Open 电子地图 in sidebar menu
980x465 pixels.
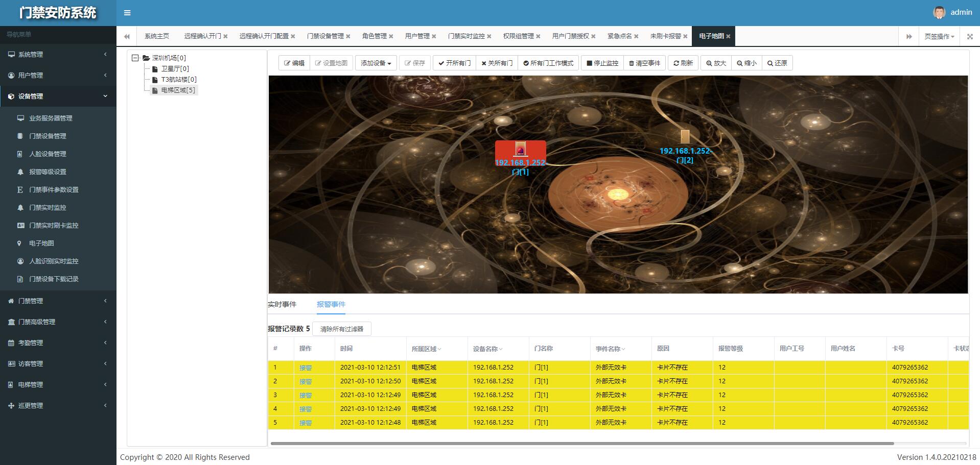coord(41,243)
